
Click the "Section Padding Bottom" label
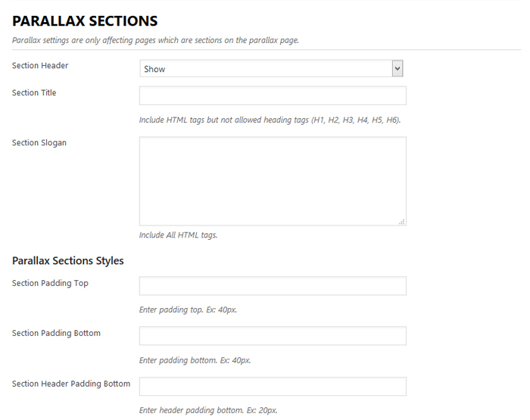click(x=56, y=334)
